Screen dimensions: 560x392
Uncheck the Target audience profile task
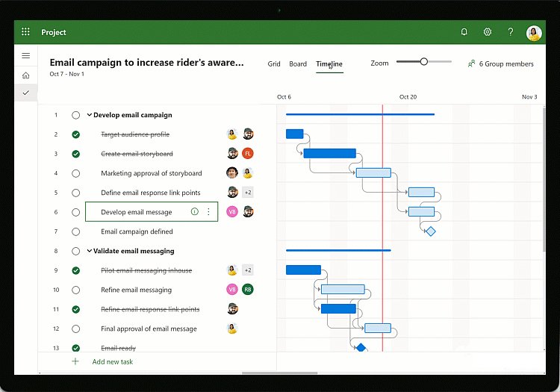click(x=75, y=134)
